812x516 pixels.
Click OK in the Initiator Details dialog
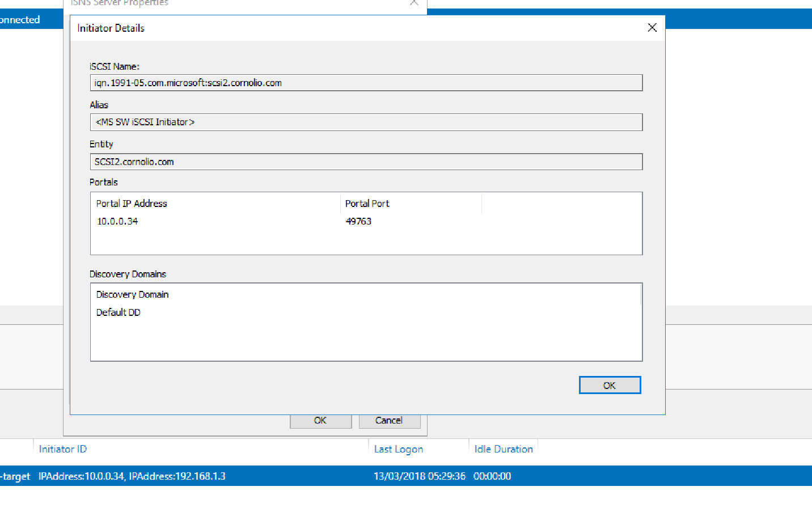(610, 384)
